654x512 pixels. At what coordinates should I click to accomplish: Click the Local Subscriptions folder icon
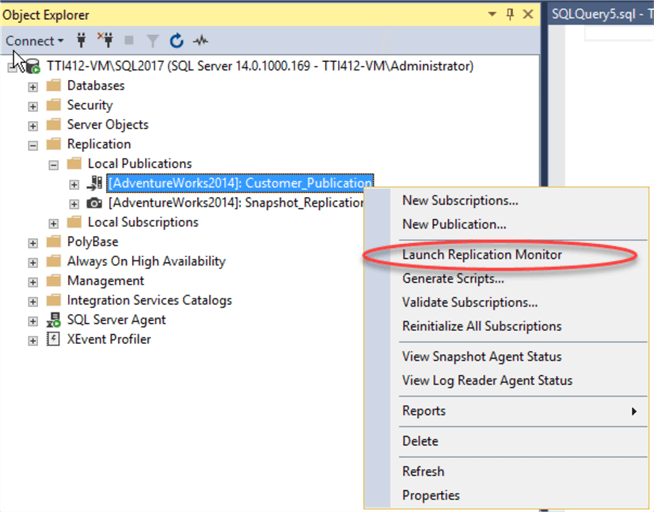74,222
